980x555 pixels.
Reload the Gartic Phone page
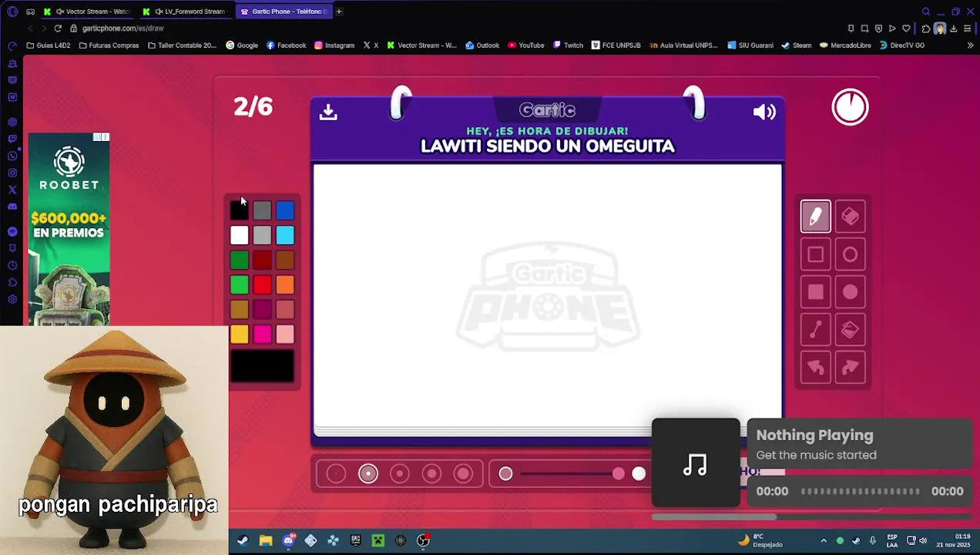(58, 29)
